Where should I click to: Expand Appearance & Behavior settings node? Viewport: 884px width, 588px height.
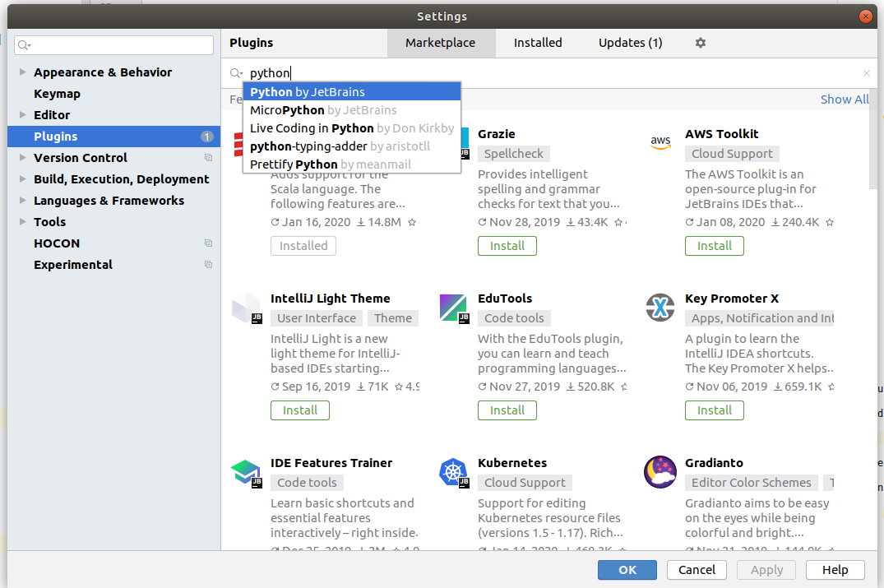pyautogui.click(x=22, y=72)
